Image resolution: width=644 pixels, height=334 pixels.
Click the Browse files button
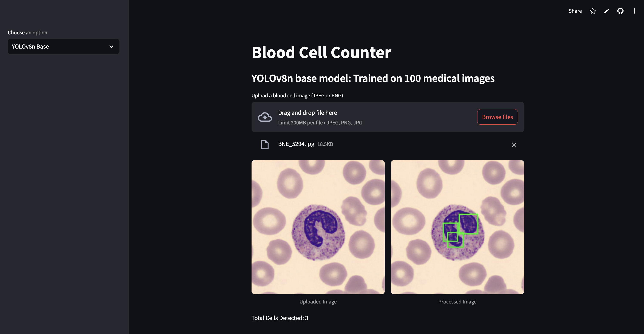pos(497,117)
